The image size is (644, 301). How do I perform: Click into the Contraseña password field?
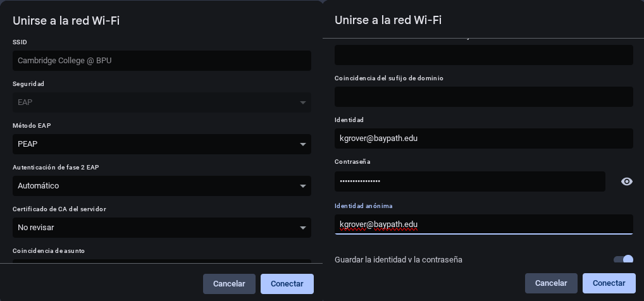(x=469, y=181)
